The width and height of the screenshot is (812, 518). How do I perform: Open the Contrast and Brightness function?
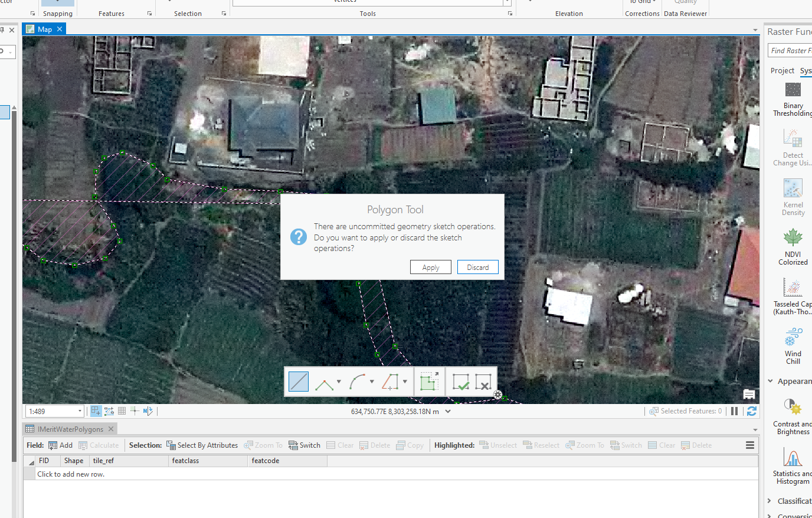(x=793, y=416)
